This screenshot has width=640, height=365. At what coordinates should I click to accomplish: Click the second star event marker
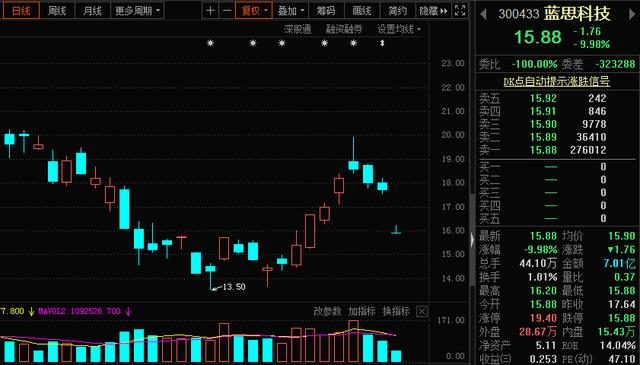coord(253,43)
